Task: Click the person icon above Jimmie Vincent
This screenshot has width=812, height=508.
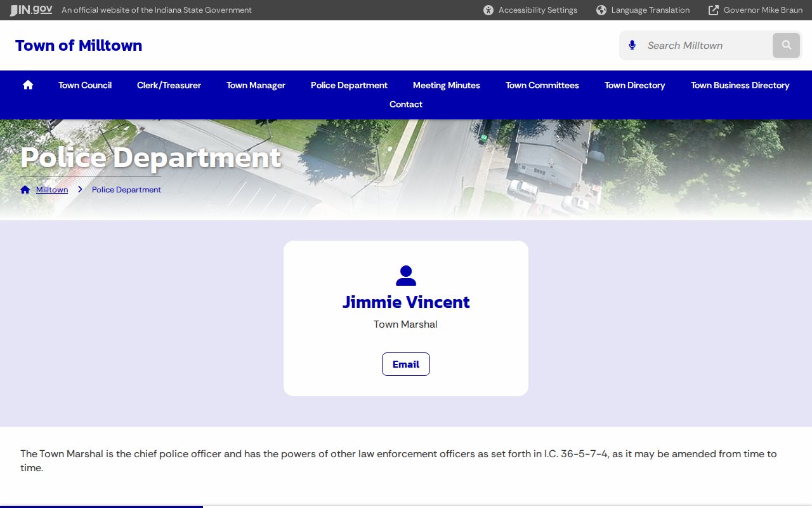Action: (x=406, y=276)
